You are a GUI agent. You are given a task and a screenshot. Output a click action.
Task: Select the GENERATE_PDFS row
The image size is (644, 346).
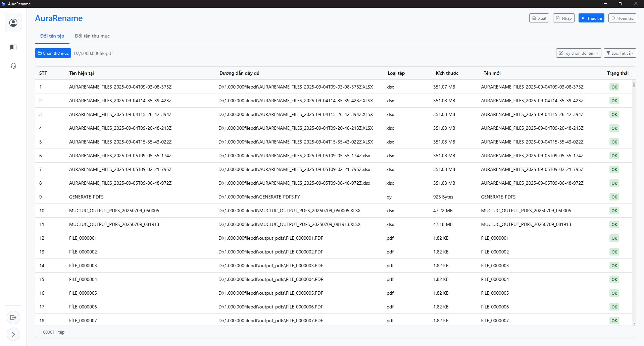86,197
